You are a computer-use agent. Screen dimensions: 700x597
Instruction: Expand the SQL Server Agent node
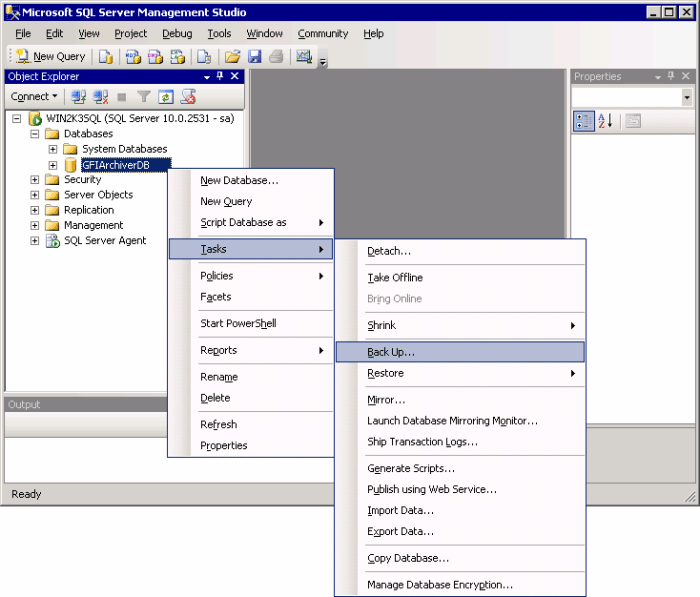34,240
